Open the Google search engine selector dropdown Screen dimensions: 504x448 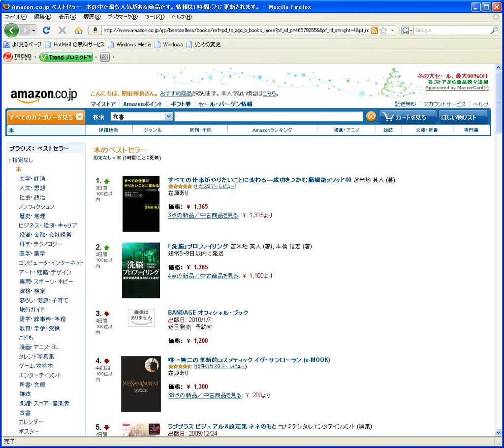click(x=411, y=30)
